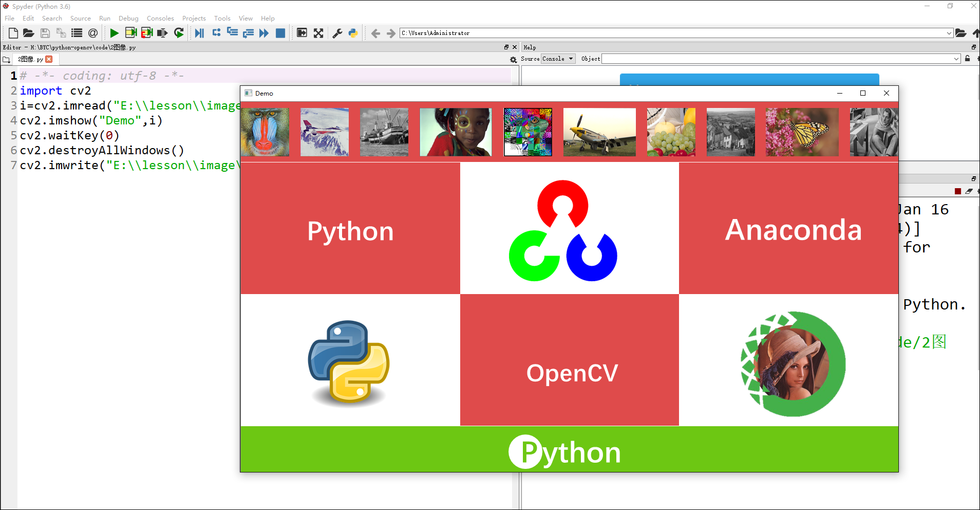Open the Edit menu
The width and height of the screenshot is (980, 510).
point(28,18)
